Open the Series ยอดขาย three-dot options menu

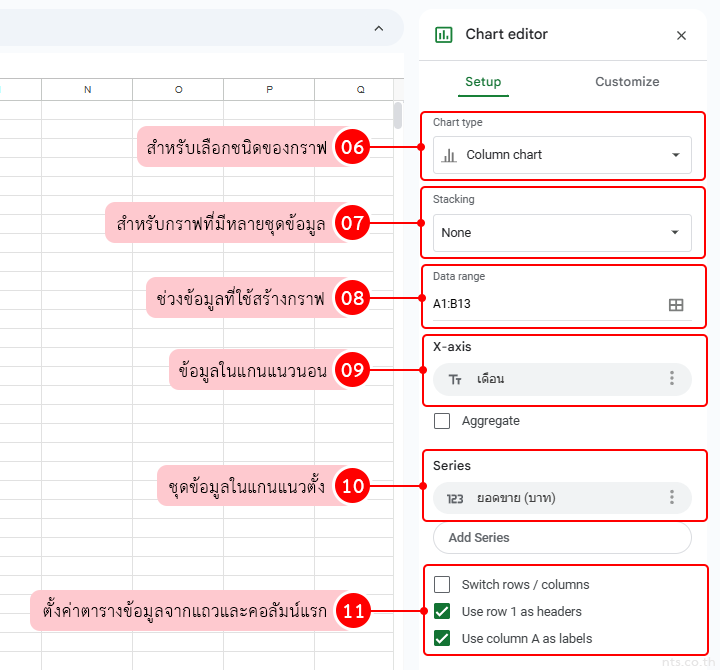pyautogui.click(x=672, y=498)
